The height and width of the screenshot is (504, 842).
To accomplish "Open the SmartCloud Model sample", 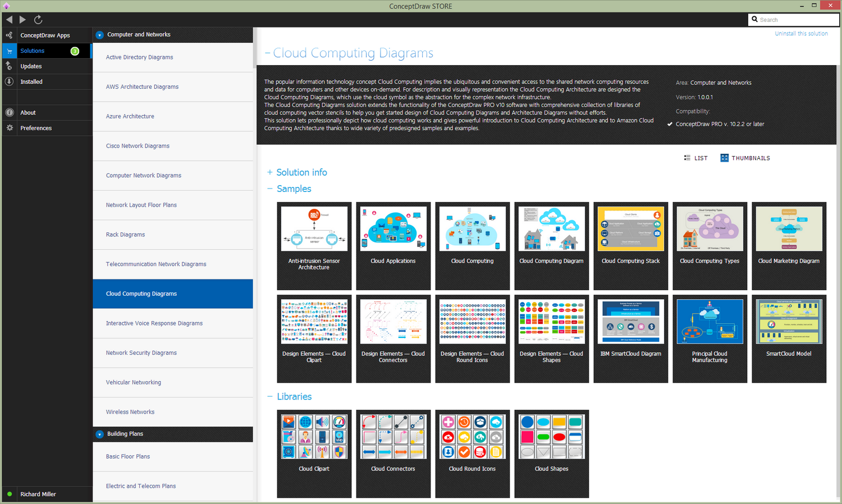I will click(789, 339).
